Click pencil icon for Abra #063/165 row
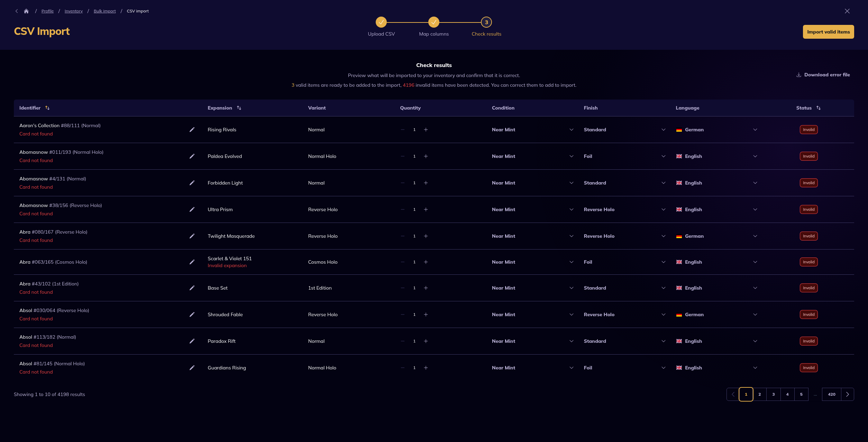868x442 pixels. [192, 262]
